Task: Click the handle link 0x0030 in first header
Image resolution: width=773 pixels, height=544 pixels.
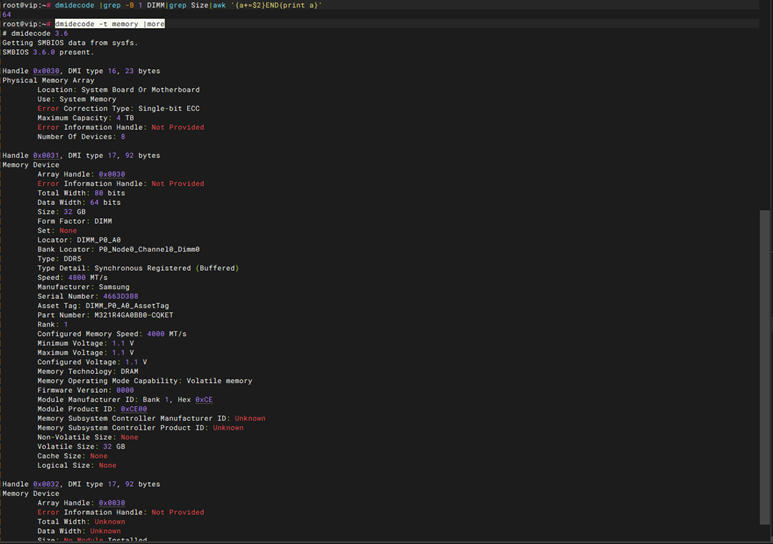Action: coord(46,71)
